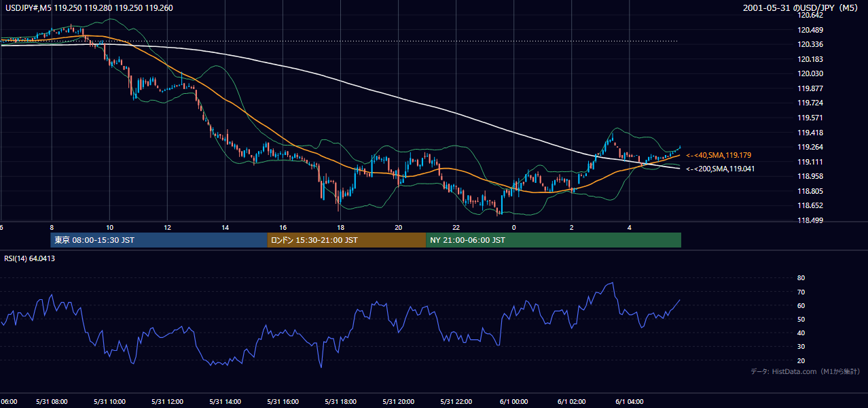
Task: Click the RSI(14) 64.0413 indicator label
Action: coord(30,258)
